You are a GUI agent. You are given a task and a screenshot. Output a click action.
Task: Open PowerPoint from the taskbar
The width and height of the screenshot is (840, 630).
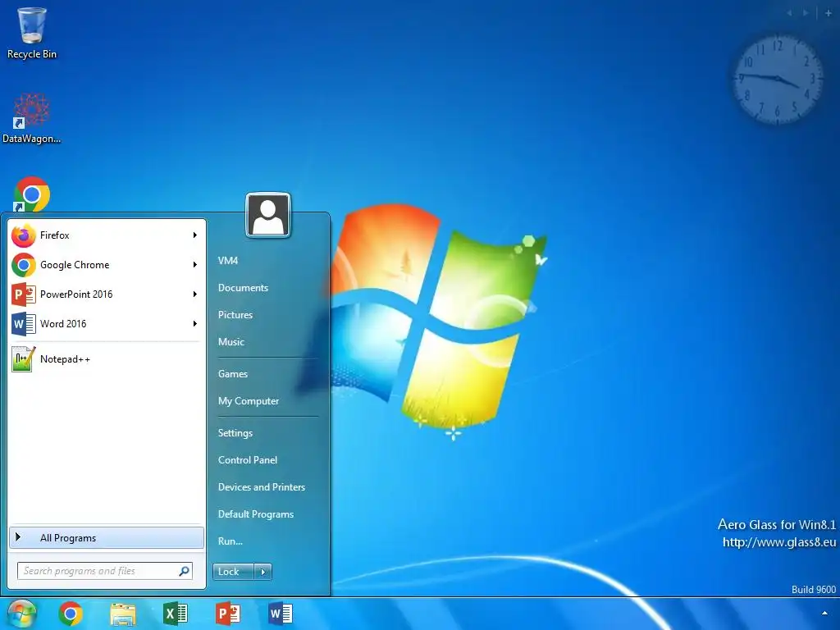(x=228, y=614)
